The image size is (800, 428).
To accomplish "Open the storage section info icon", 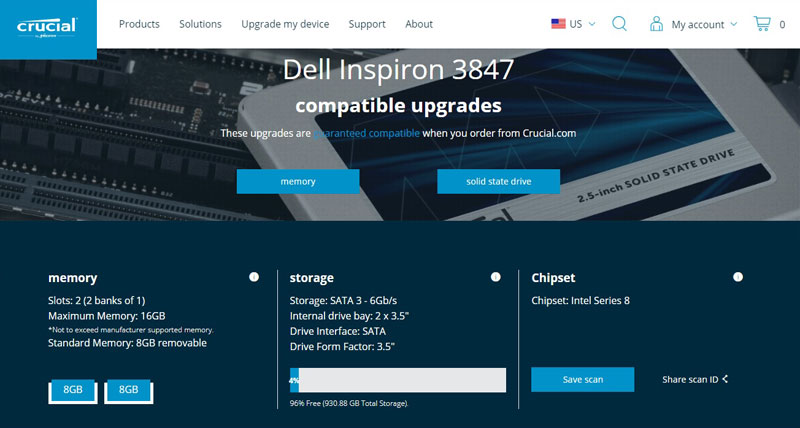I will [495, 277].
